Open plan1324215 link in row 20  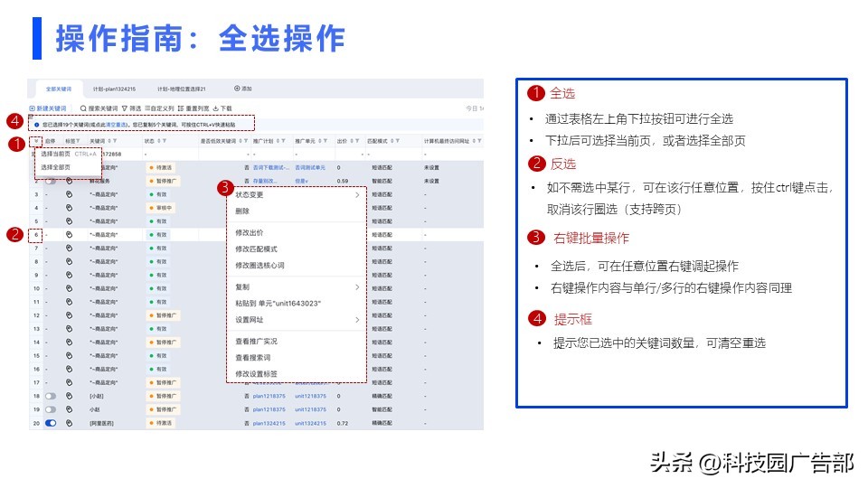point(269,423)
